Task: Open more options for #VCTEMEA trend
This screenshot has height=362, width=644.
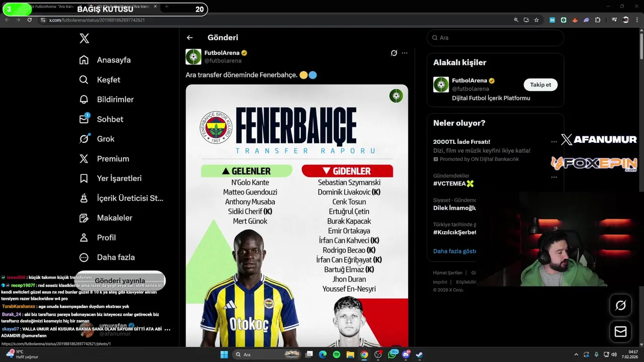Action: tap(554, 177)
